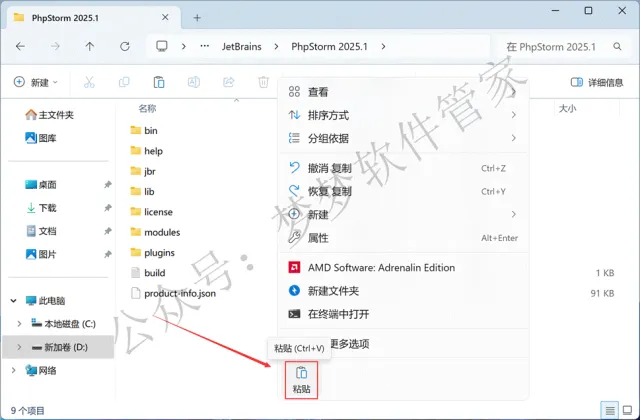Open Downloads (下载) quick access
Viewport: 640px width, 420px height.
[x=41, y=208]
